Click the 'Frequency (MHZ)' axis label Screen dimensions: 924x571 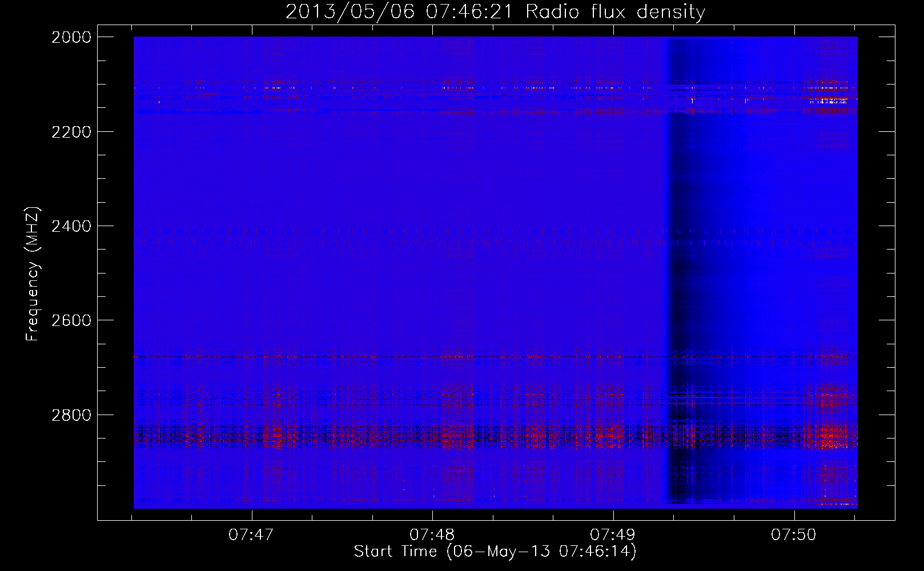pos(33,275)
